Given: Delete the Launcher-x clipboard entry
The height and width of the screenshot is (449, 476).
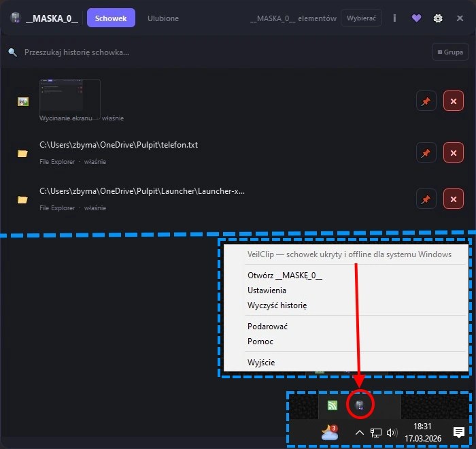Looking at the screenshot, I should click(453, 199).
